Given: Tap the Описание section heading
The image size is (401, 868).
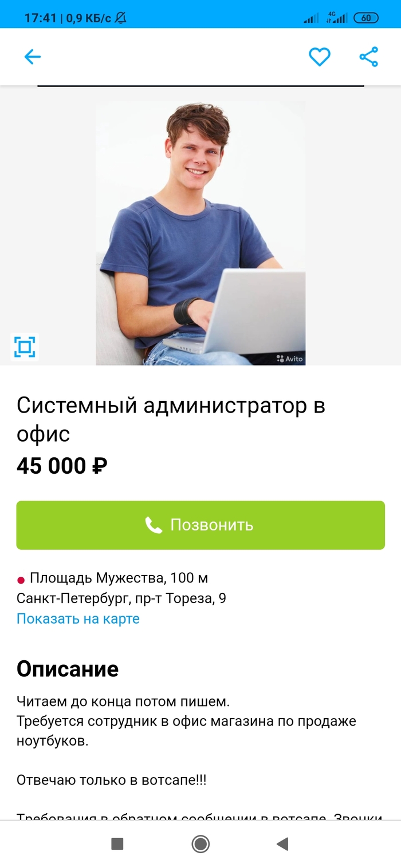Looking at the screenshot, I should 68,668.
